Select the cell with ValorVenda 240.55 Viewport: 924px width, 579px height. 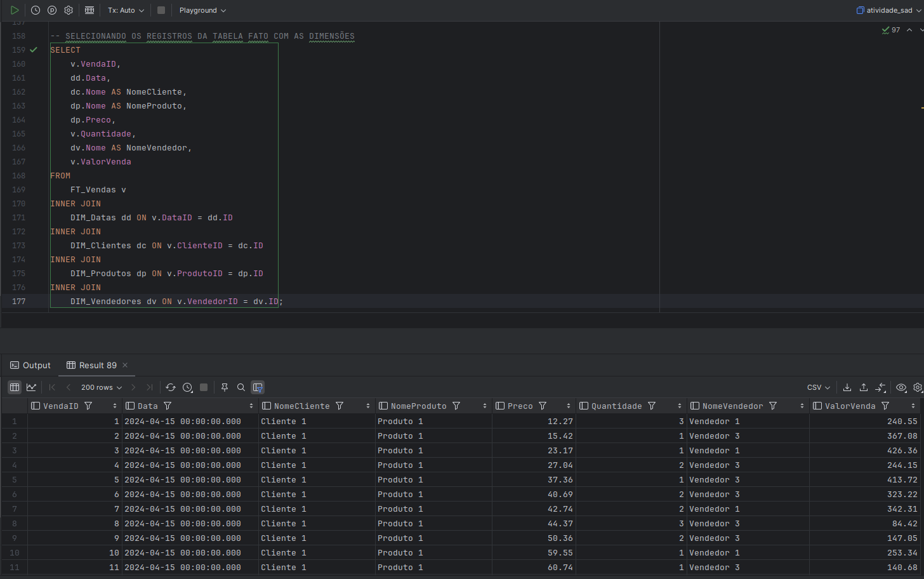(x=865, y=421)
